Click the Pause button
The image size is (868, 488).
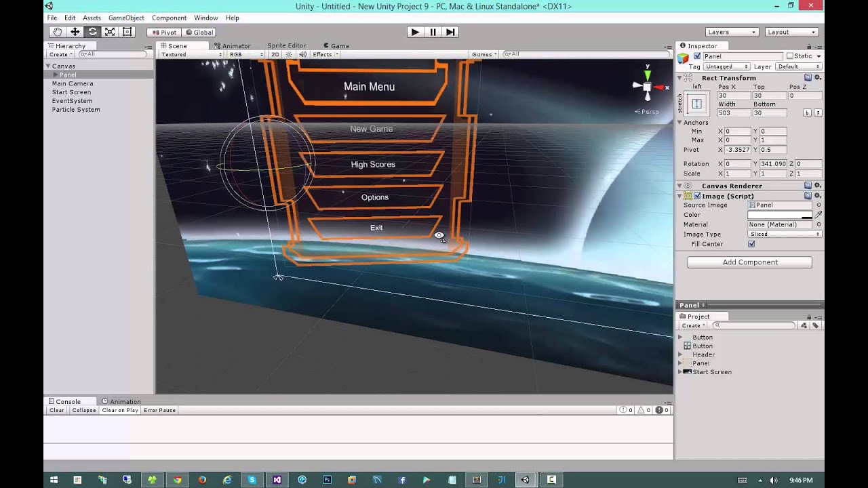pyautogui.click(x=433, y=32)
